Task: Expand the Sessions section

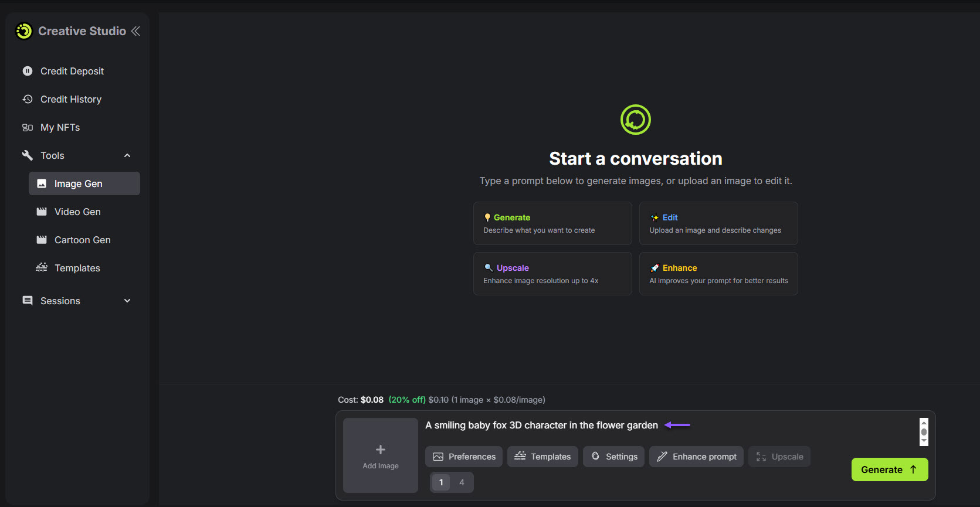Action: tap(127, 301)
